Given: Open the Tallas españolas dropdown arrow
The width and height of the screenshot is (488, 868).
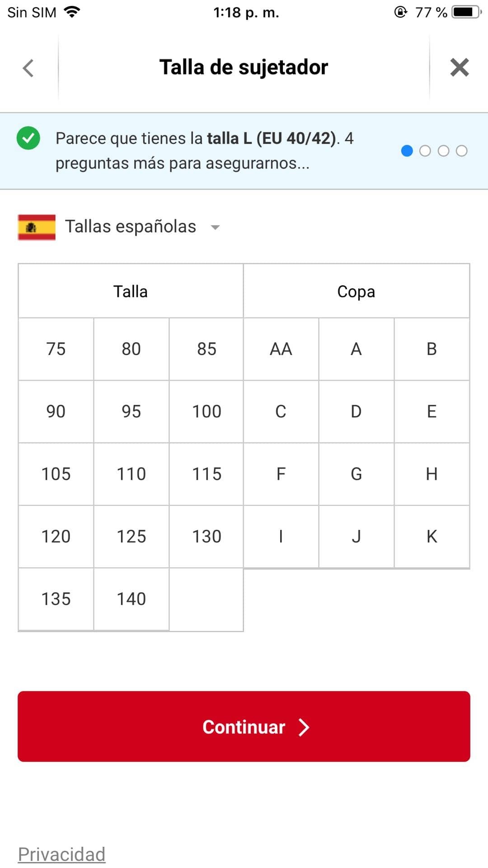Looking at the screenshot, I should point(216,227).
